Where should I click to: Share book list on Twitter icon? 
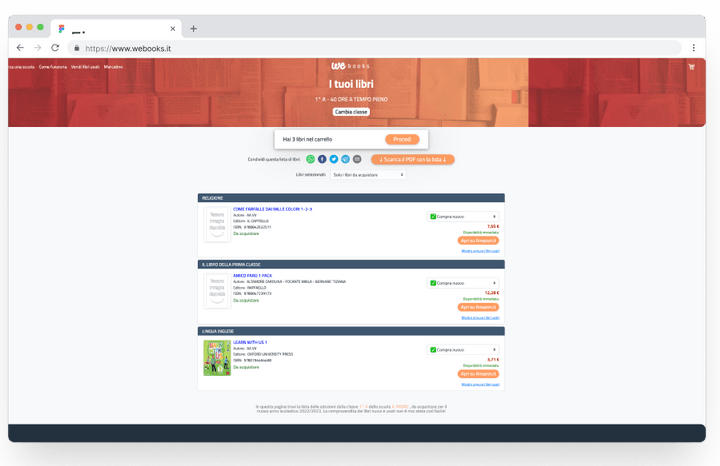[334, 159]
